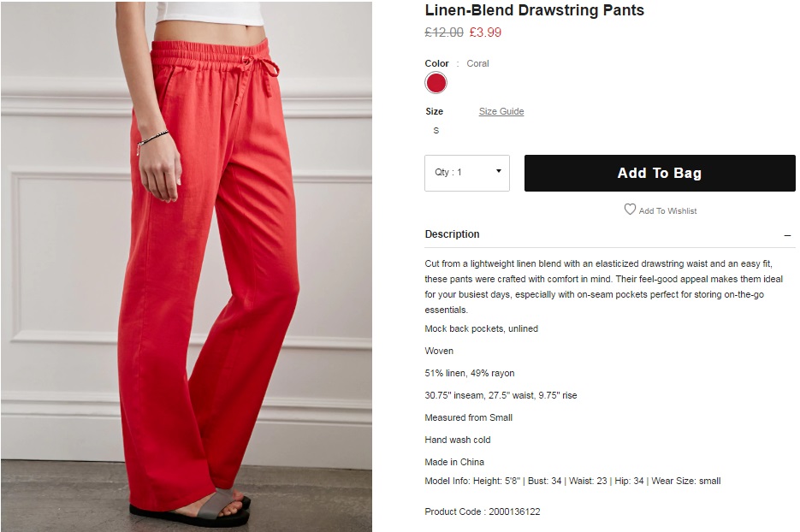Viewport: 800px width, 532px height.
Task: Click the £3.99 sale price
Action: [x=485, y=33]
